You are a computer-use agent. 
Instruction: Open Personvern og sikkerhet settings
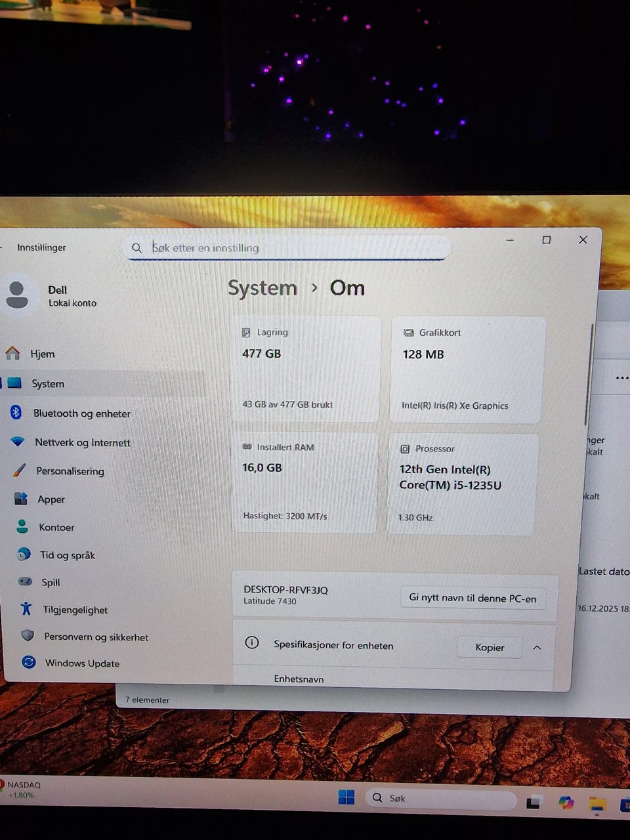click(96, 637)
